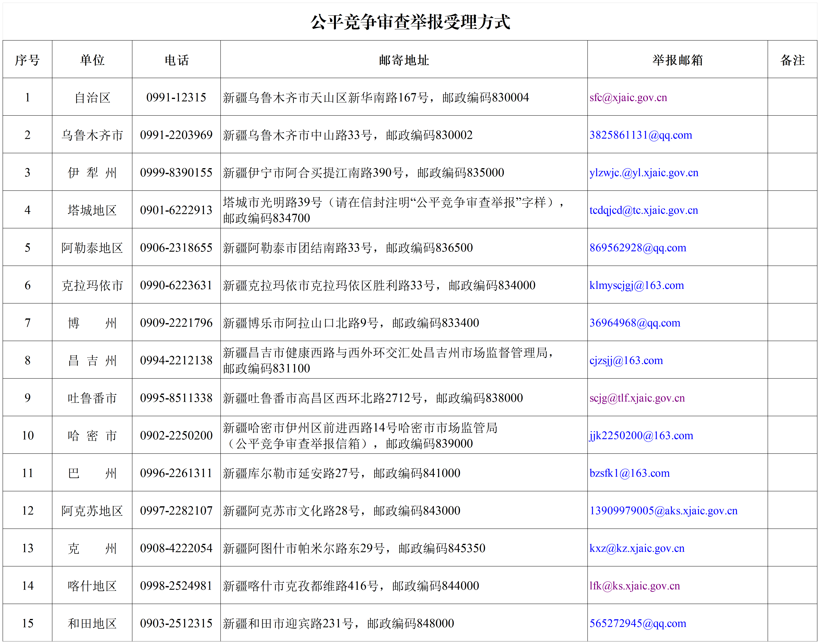
Task: Click the bzsfk1@163.com email link
Action: pyautogui.click(x=629, y=473)
